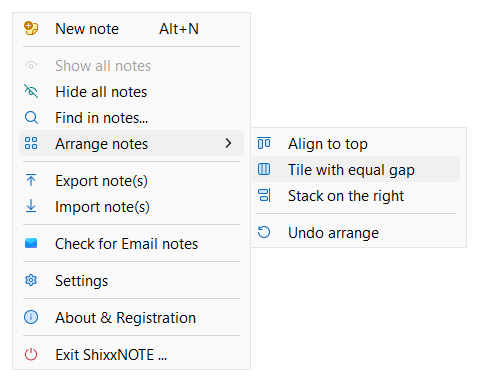479x382 pixels.
Task: Click the Import note(s) down-arrow icon
Action: point(31,206)
